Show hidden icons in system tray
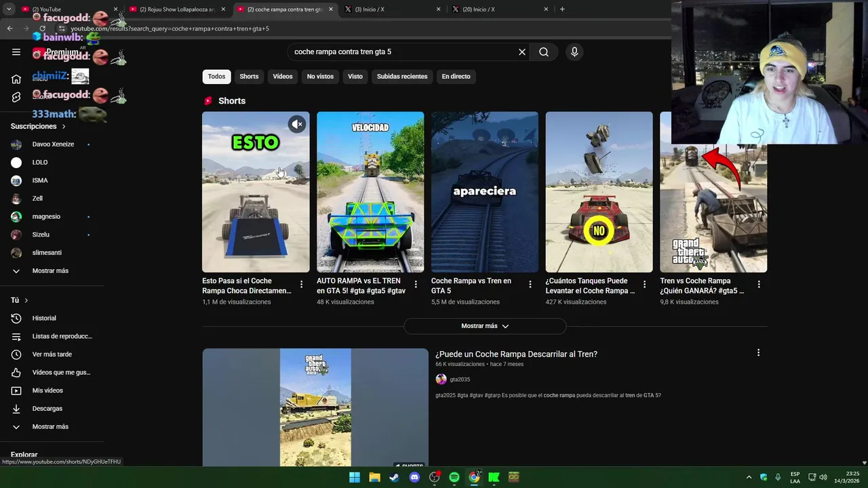Screen dimensions: 868x488 [x=749, y=477]
